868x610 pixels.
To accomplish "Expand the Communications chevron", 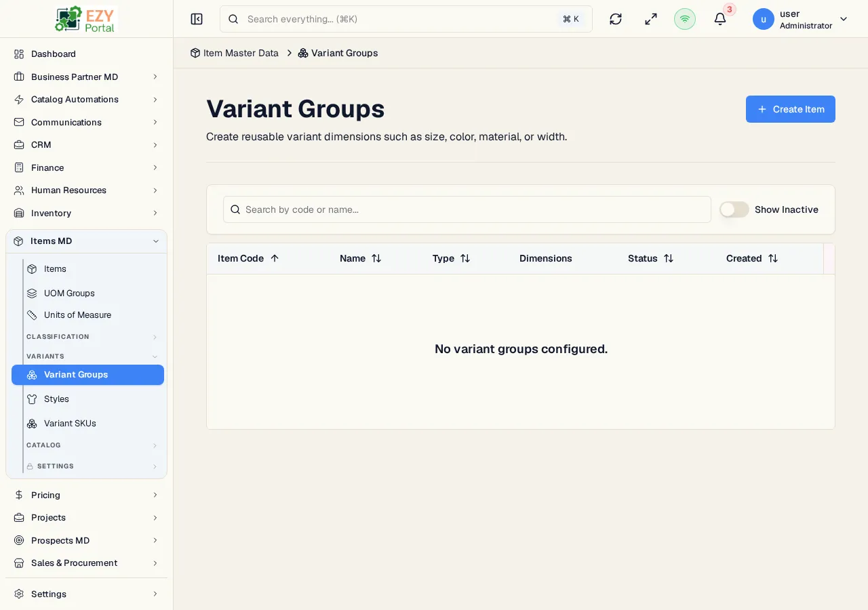I will (155, 123).
